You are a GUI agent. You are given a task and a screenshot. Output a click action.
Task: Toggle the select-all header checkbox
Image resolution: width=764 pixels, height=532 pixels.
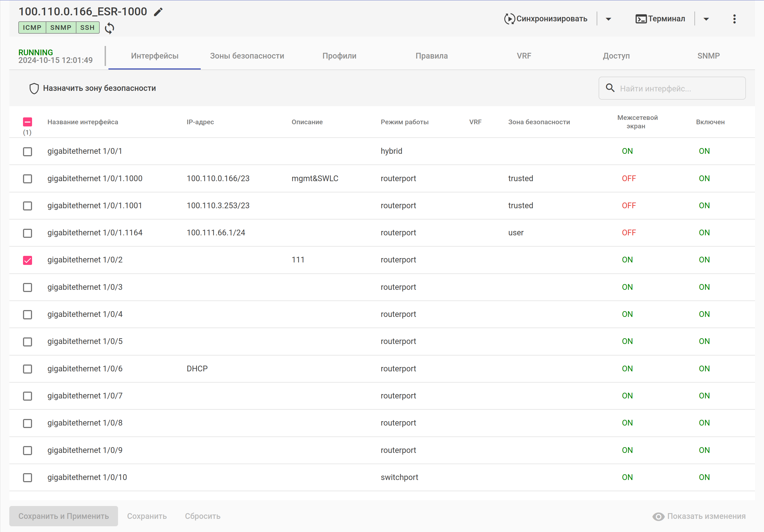28,122
